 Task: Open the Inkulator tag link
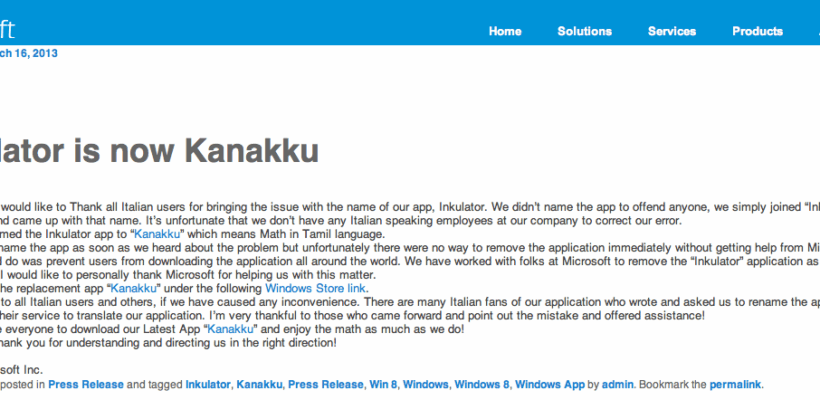(x=208, y=385)
